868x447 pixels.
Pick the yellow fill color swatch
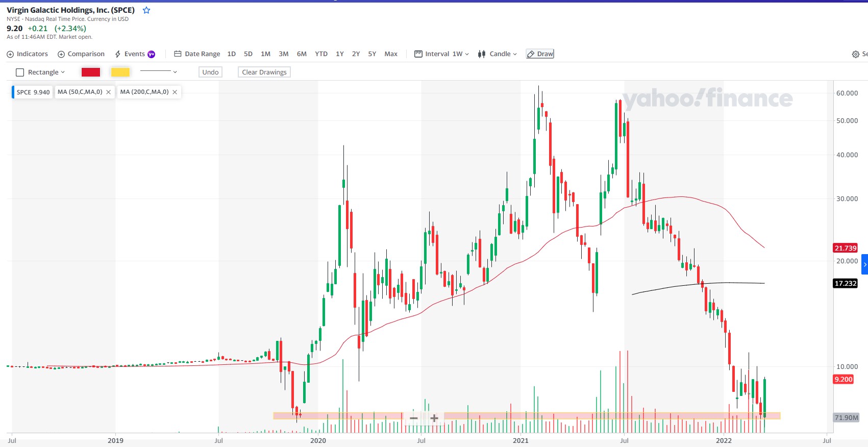(120, 72)
